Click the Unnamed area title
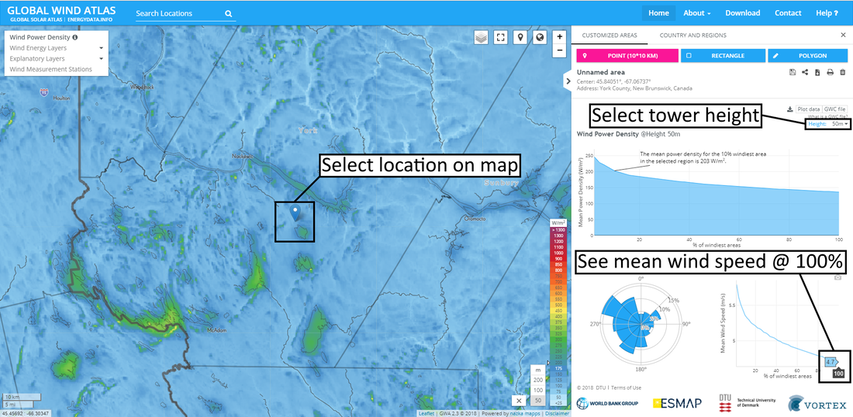 601,72
